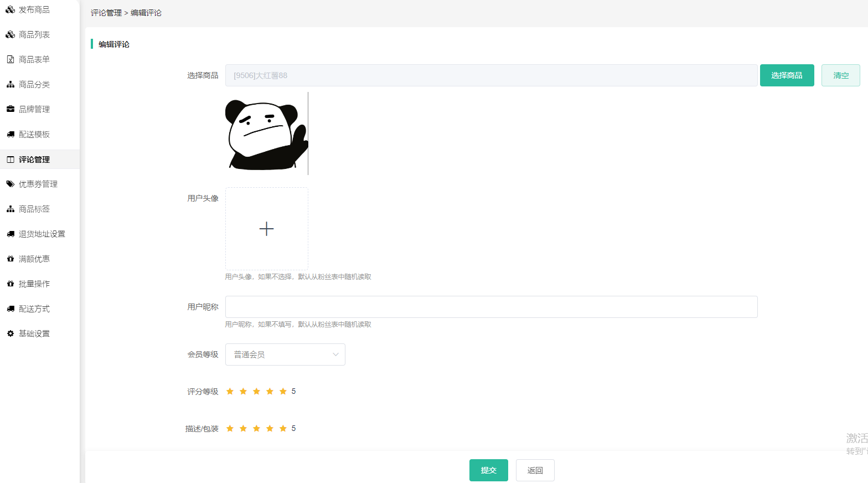Open 商品列表 in the sidebar menu

coord(34,34)
